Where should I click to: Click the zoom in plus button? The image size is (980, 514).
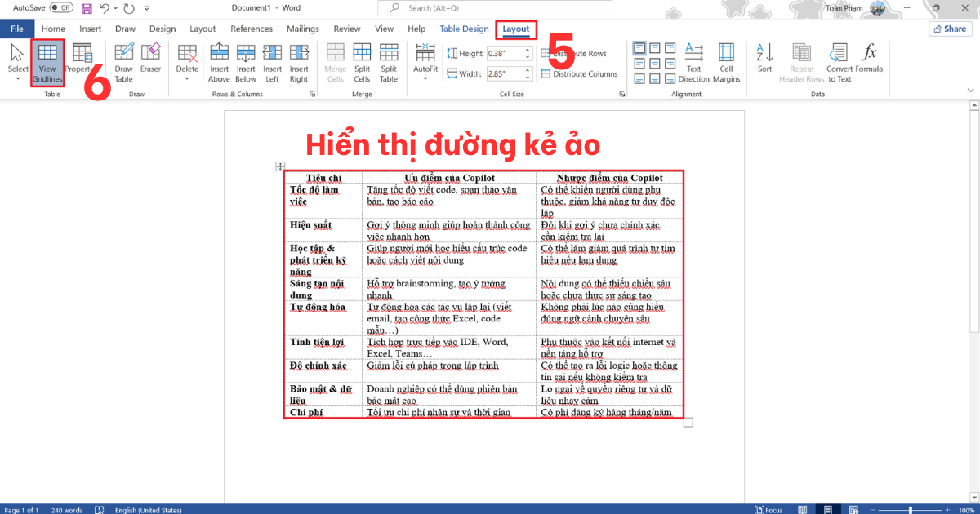coord(946,510)
